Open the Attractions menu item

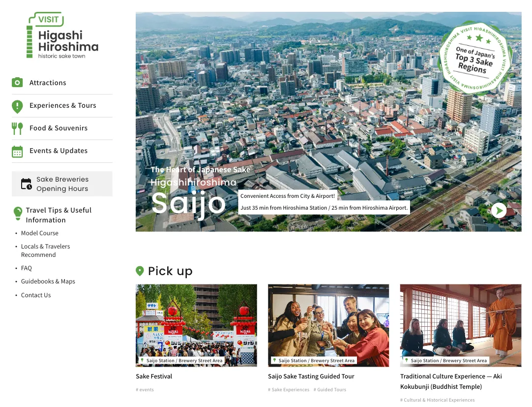click(48, 83)
